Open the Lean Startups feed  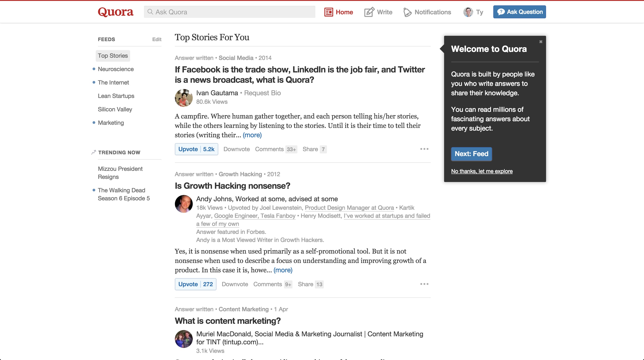click(x=116, y=96)
